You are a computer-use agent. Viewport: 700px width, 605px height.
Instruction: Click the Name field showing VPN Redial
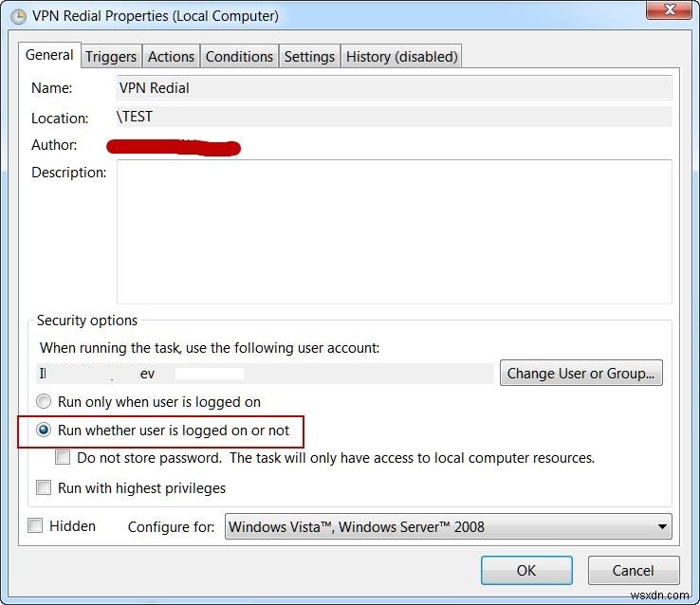pos(395,88)
